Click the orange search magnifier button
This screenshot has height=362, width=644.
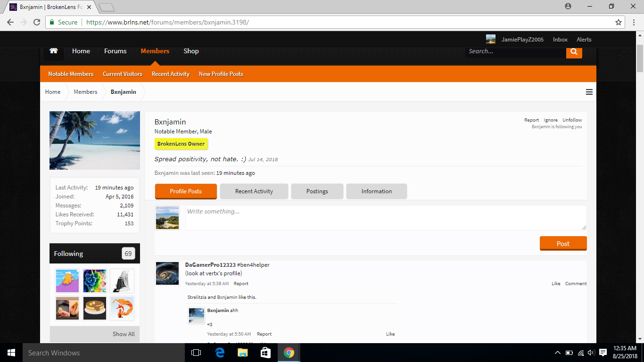[574, 51]
